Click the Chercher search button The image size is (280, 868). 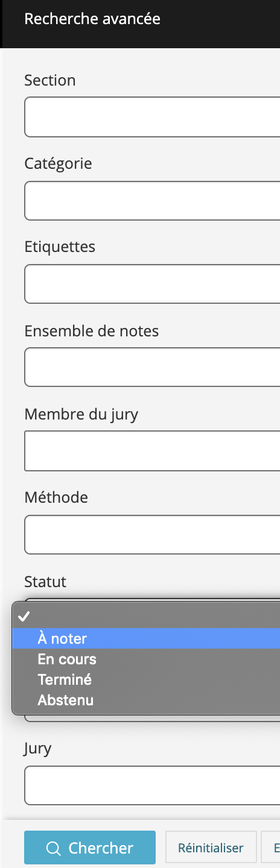click(90, 848)
